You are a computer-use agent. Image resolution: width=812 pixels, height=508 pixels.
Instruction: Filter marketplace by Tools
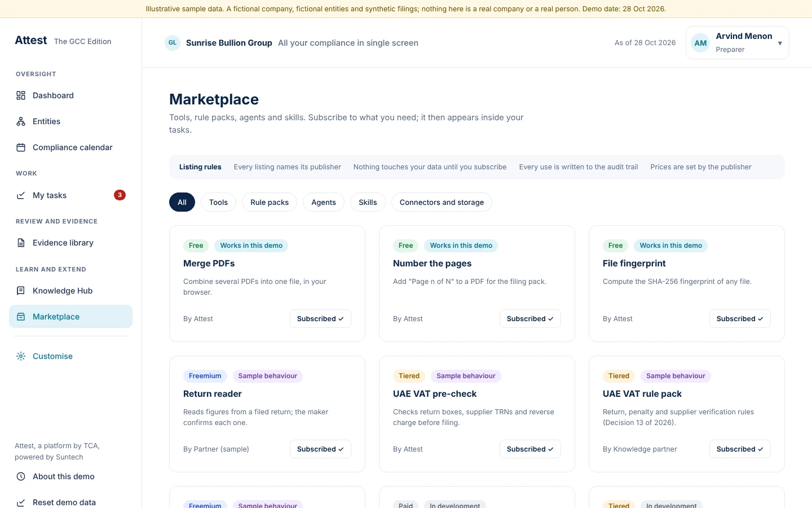[x=218, y=202]
